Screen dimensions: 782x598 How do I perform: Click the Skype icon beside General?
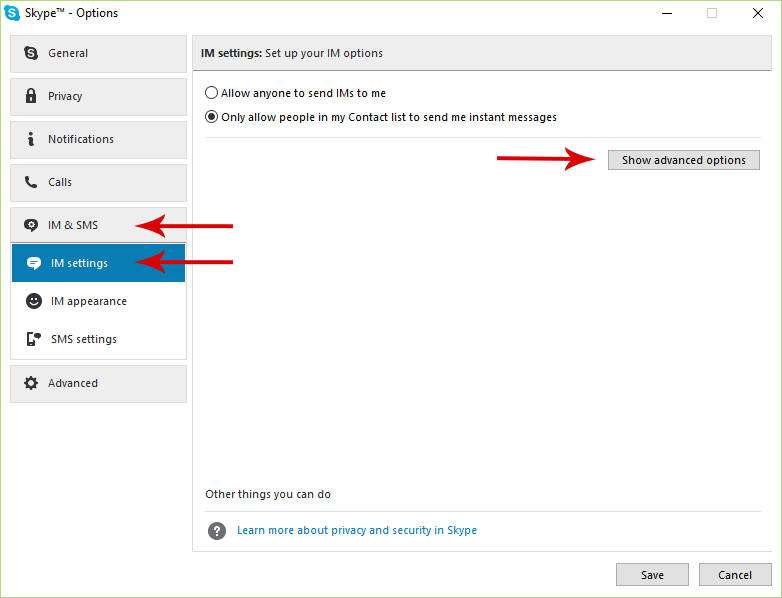[31, 53]
